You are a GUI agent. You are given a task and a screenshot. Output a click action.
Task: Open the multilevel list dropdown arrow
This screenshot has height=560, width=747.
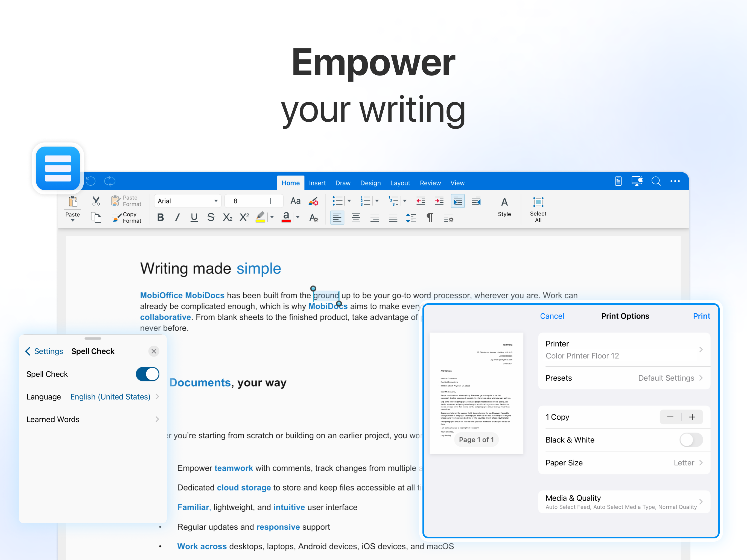[x=405, y=201]
